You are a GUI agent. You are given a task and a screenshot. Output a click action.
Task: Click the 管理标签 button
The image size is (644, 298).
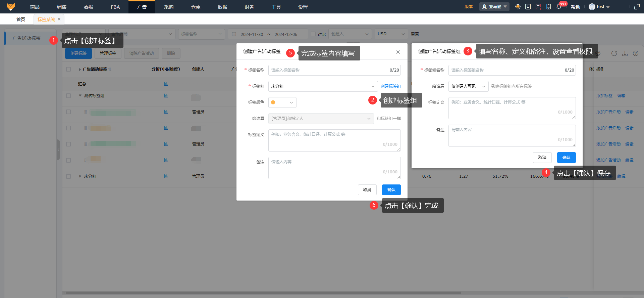[108, 53]
